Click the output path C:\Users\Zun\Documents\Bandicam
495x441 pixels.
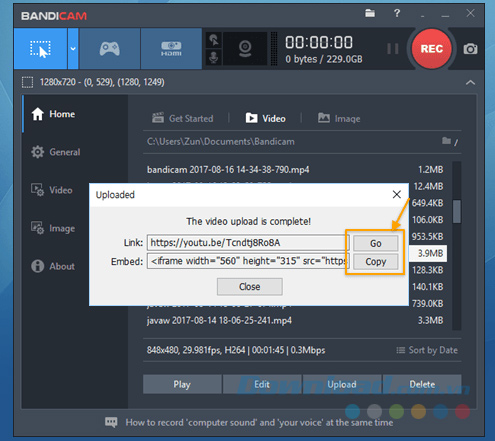[x=221, y=142]
